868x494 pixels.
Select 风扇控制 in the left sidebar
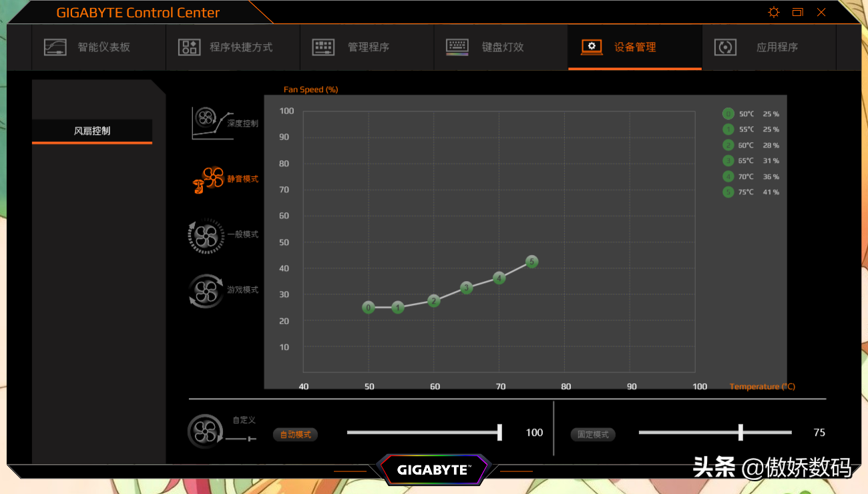coord(92,131)
